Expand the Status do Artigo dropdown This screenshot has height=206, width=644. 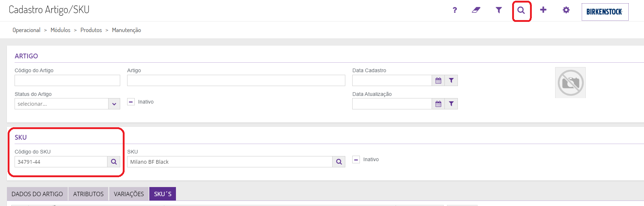[x=114, y=104]
